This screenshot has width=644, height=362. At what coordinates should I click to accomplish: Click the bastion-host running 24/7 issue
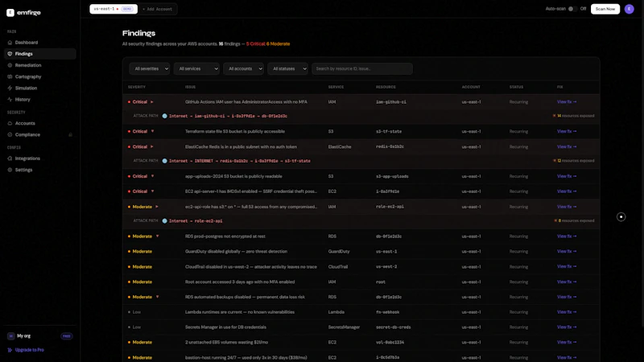(246, 357)
